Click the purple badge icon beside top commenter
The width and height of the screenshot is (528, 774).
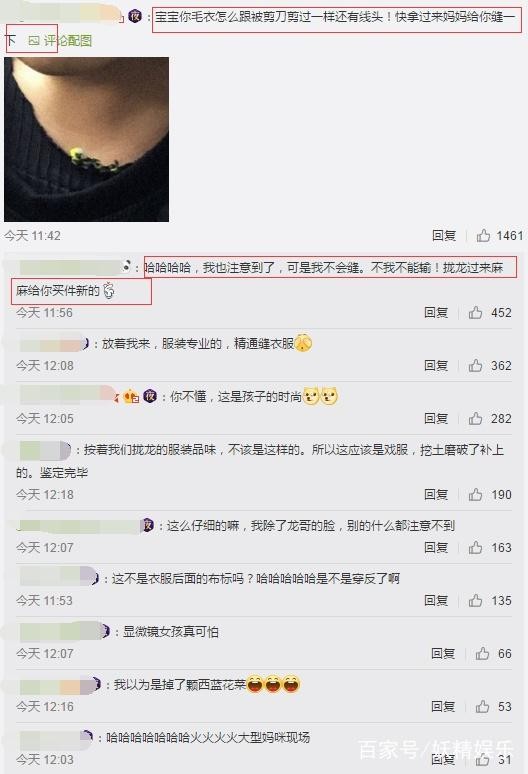(x=135, y=16)
